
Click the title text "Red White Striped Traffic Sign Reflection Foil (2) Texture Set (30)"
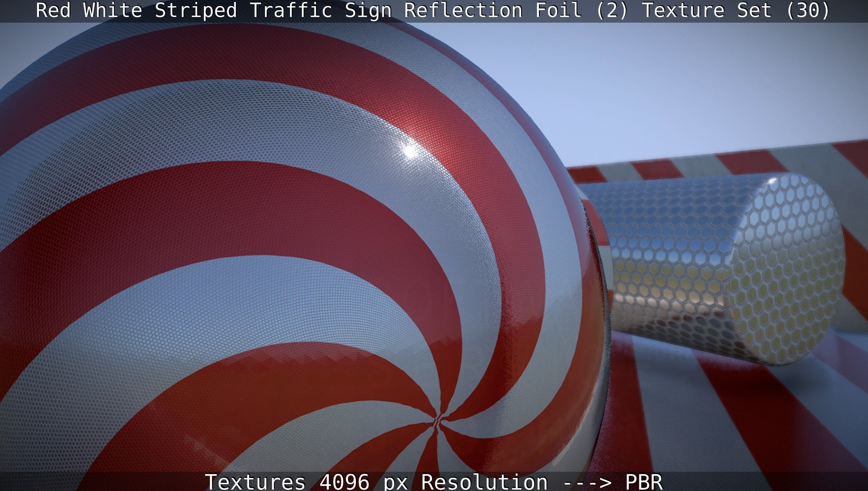(x=433, y=10)
